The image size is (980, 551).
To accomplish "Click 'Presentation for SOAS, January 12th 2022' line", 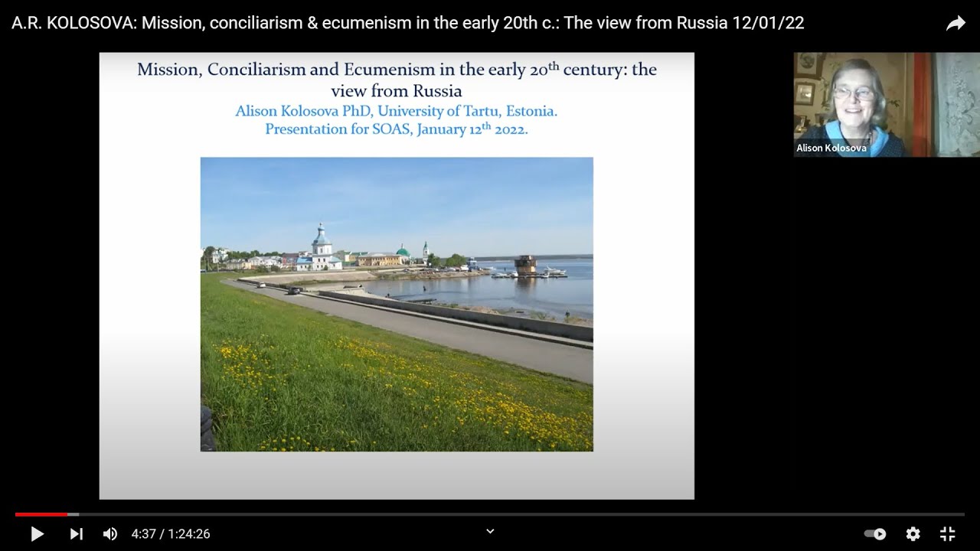I will tap(397, 129).
